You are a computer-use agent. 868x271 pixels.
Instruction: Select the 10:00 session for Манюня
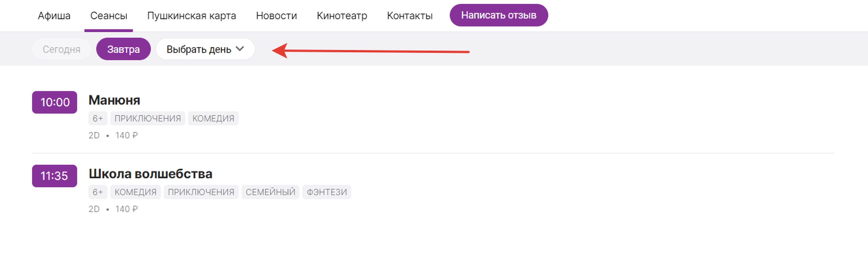[x=55, y=102]
